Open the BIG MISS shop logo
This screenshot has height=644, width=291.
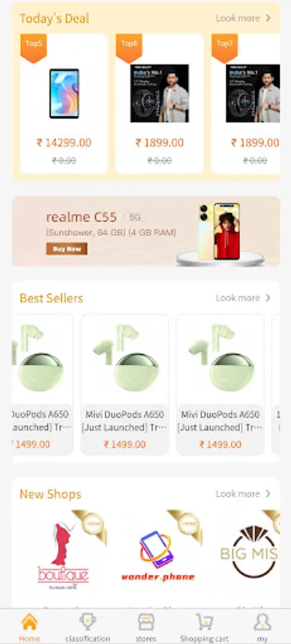250,552
